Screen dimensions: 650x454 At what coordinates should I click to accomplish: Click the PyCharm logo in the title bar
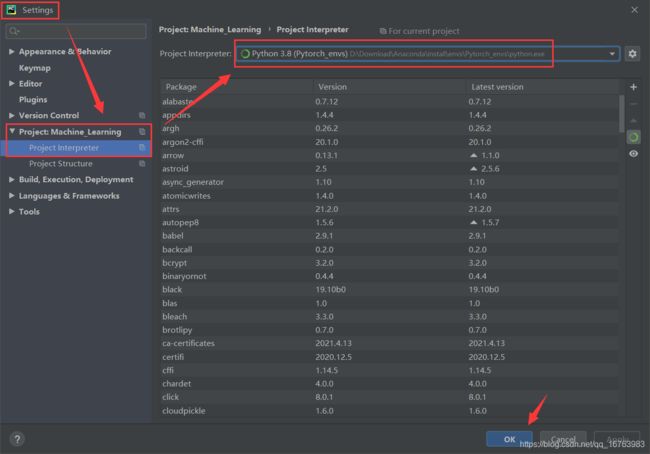click(11, 10)
